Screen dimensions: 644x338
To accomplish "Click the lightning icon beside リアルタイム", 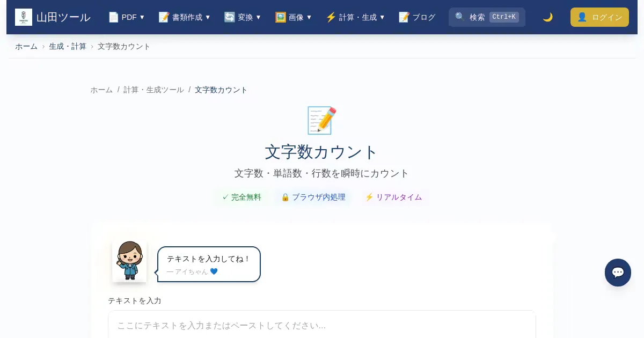I will click(x=369, y=197).
